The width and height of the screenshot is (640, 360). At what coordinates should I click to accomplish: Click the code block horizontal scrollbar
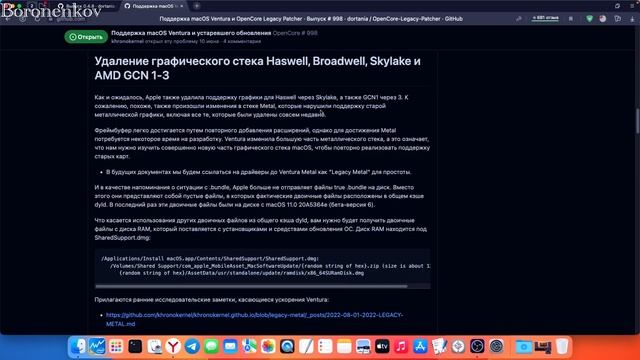pyautogui.click(x=251, y=286)
